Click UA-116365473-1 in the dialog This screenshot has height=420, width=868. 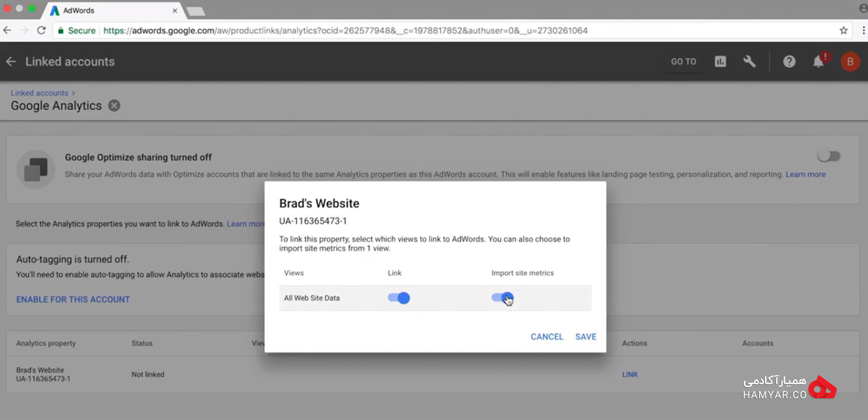tap(313, 221)
